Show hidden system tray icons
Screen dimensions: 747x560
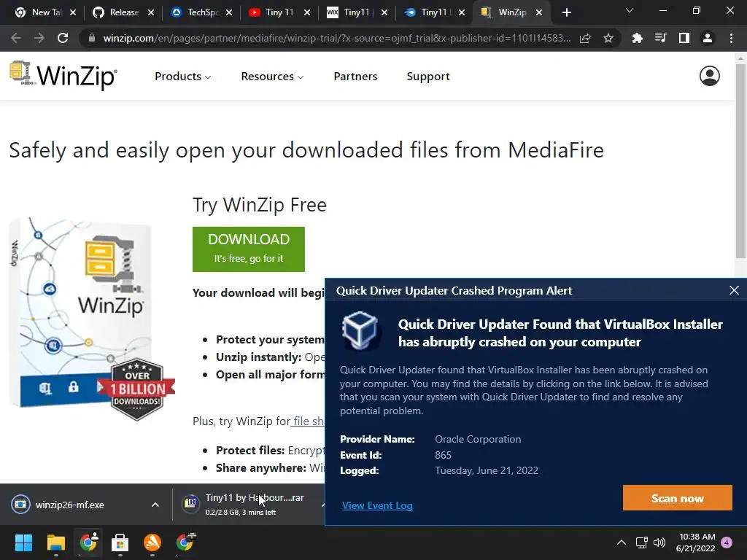[622, 542]
